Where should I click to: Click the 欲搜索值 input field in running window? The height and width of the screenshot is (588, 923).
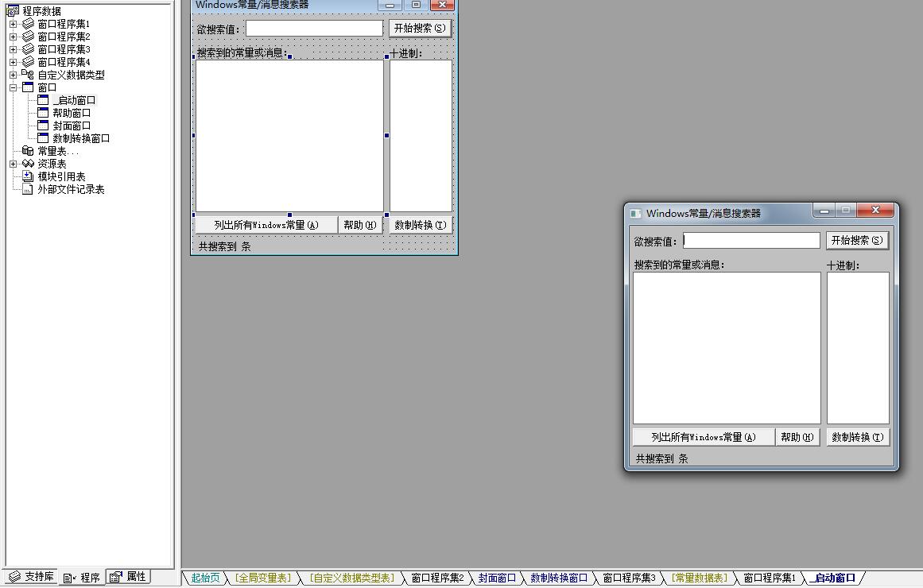pyautogui.click(x=751, y=240)
